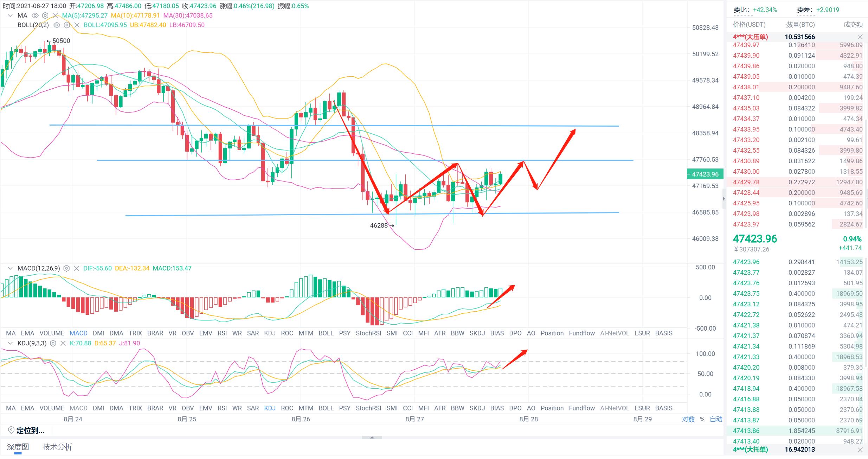Toggle BOLL indicator visibility eye
Viewport: 868px width, 459px height.
[57, 25]
